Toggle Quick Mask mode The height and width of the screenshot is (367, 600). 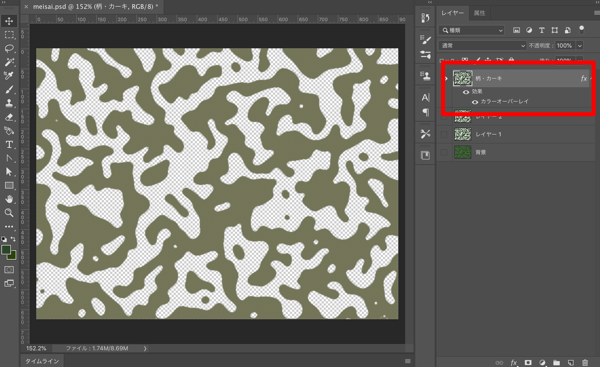coord(9,270)
